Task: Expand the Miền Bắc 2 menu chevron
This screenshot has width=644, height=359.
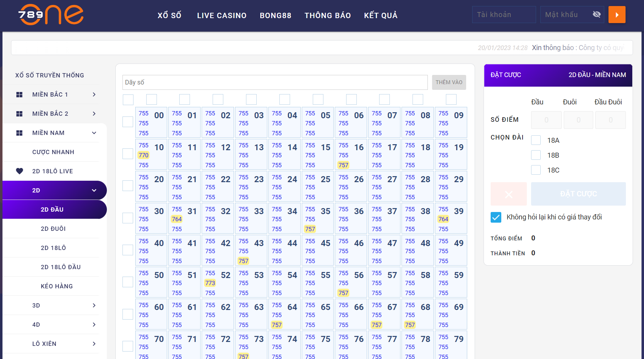Action: click(94, 114)
